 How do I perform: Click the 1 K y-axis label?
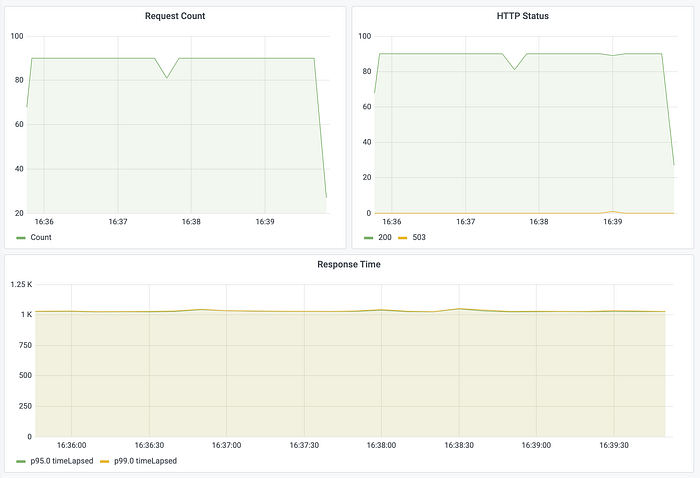click(x=26, y=315)
